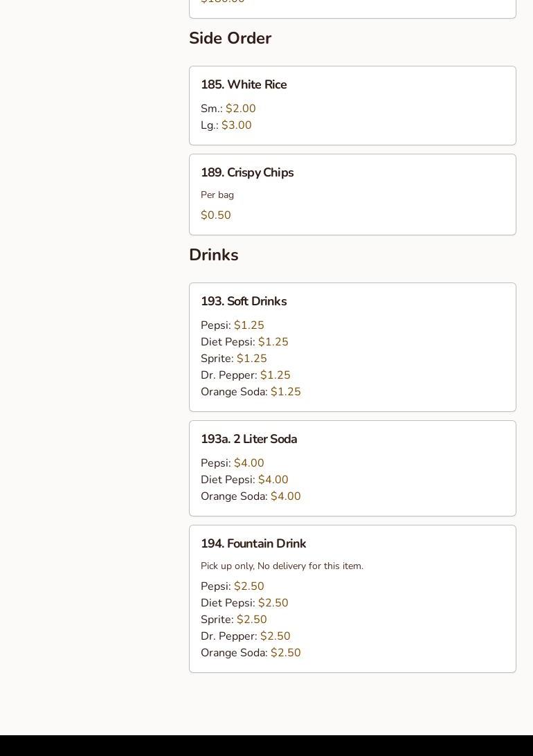
Task: Open the 185. White Rice item
Action: click(244, 84)
